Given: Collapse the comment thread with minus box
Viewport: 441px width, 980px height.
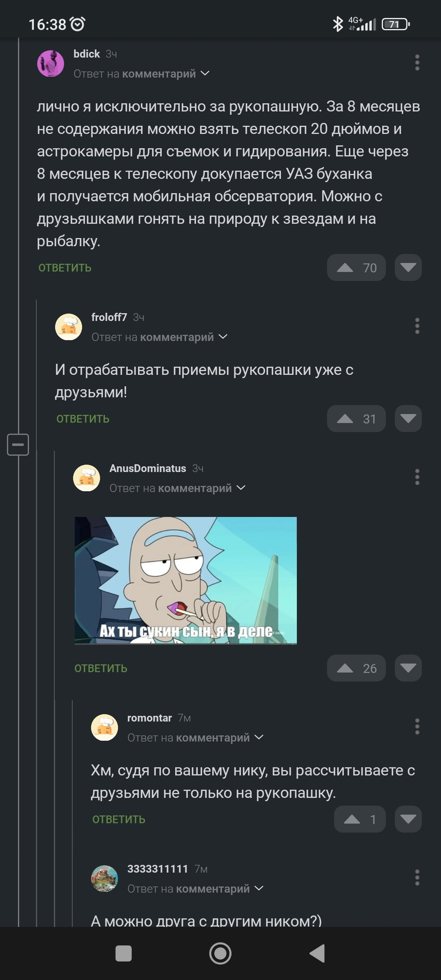Looking at the screenshot, I should click(18, 444).
